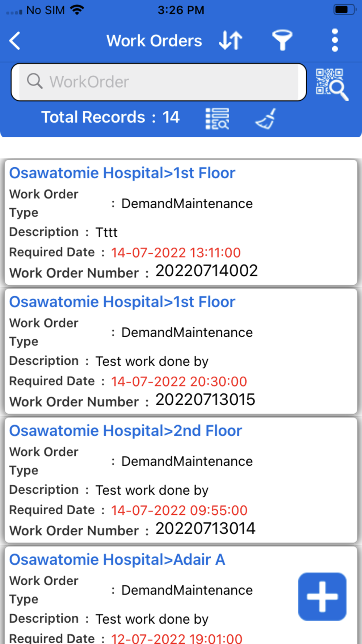
Task: Tap the required date 14-07-2022 13:11:00
Action: pyautogui.click(x=176, y=252)
